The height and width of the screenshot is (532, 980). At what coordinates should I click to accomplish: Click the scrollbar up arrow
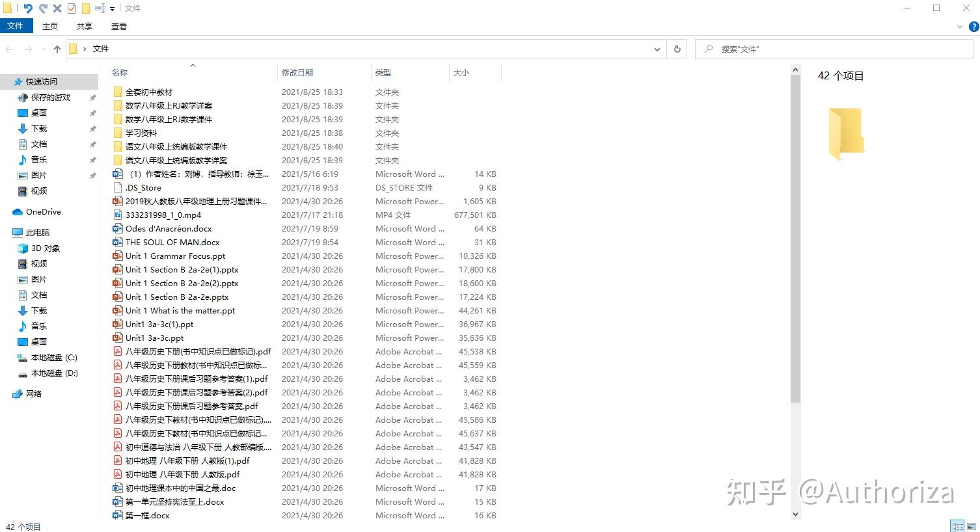point(795,69)
